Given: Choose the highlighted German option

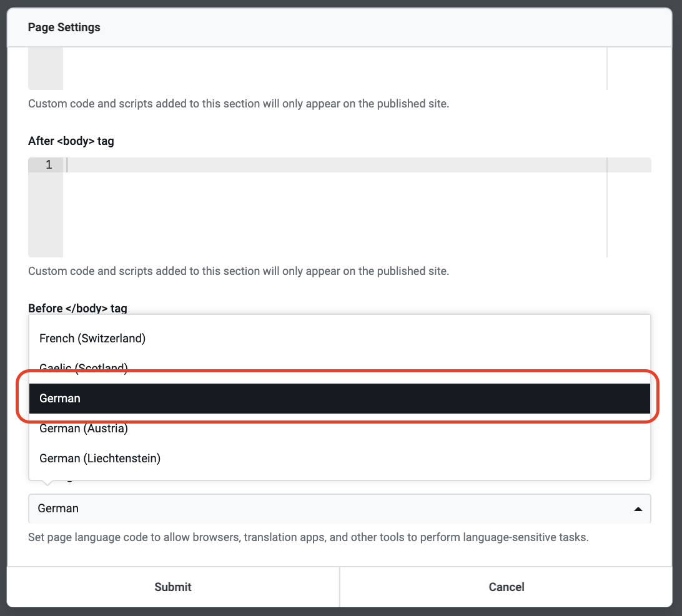Looking at the screenshot, I should (x=339, y=398).
